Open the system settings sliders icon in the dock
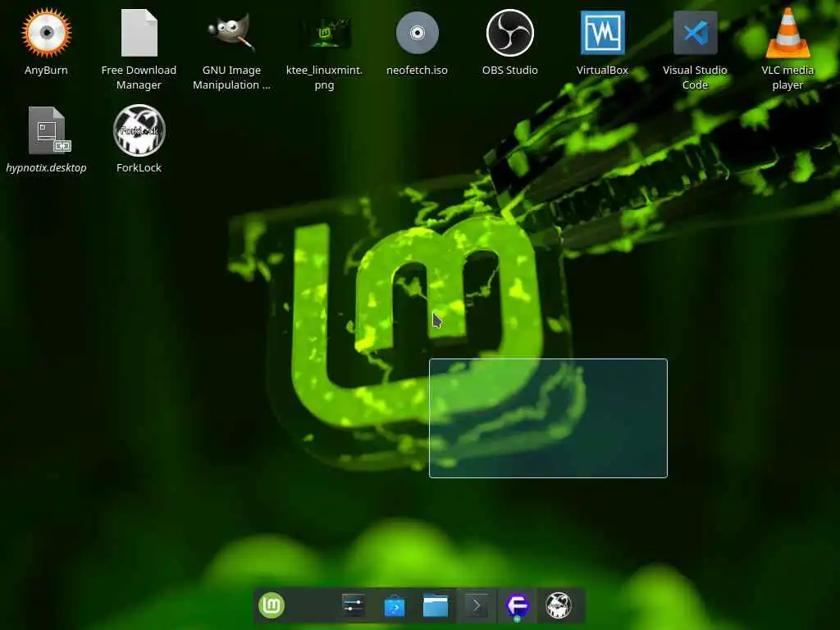This screenshot has width=840, height=630. click(353, 606)
